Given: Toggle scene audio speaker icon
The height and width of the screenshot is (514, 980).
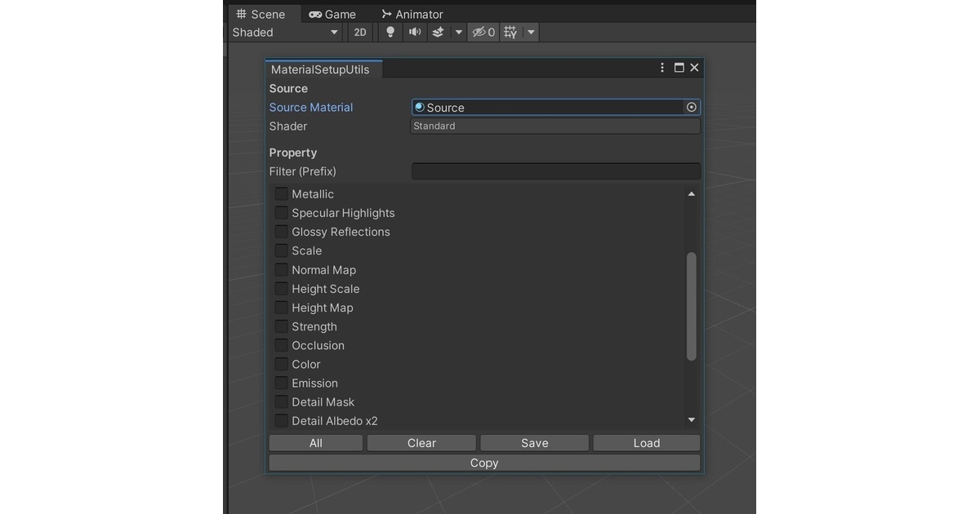Looking at the screenshot, I should 415,33.
